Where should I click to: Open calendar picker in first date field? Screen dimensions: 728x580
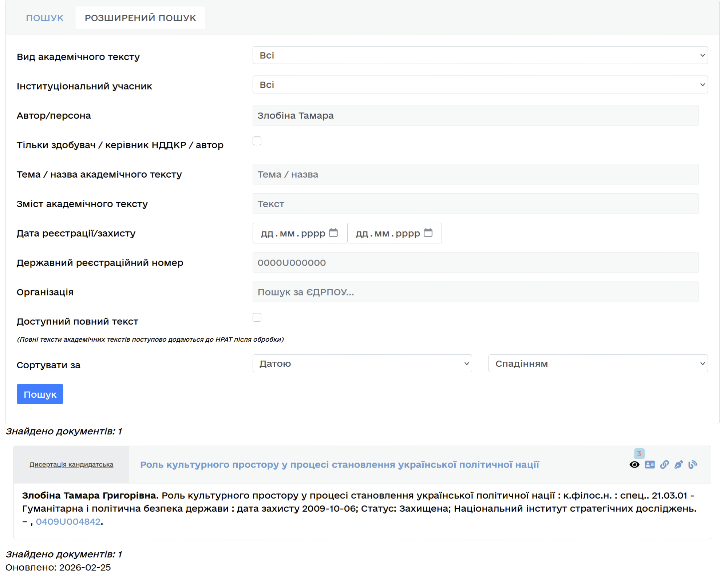tap(333, 233)
